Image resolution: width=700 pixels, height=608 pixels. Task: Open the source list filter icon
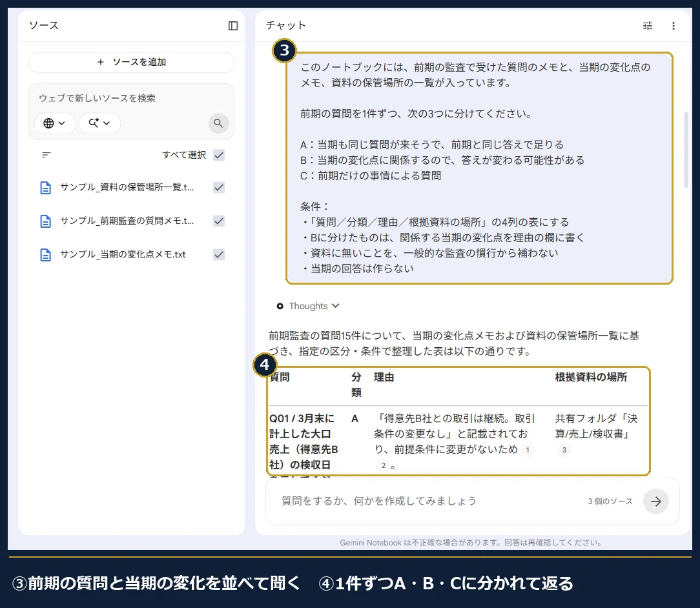coord(46,155)
